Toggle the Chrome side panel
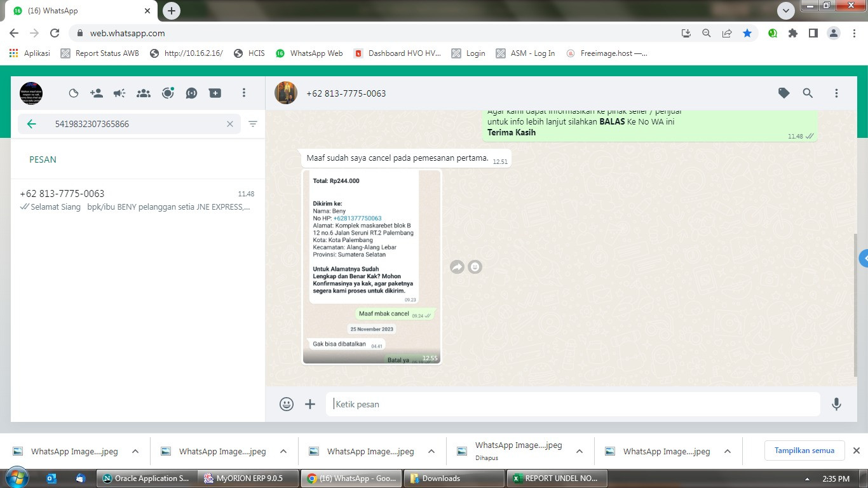This screenshot has width=868, height=488. 813,33
